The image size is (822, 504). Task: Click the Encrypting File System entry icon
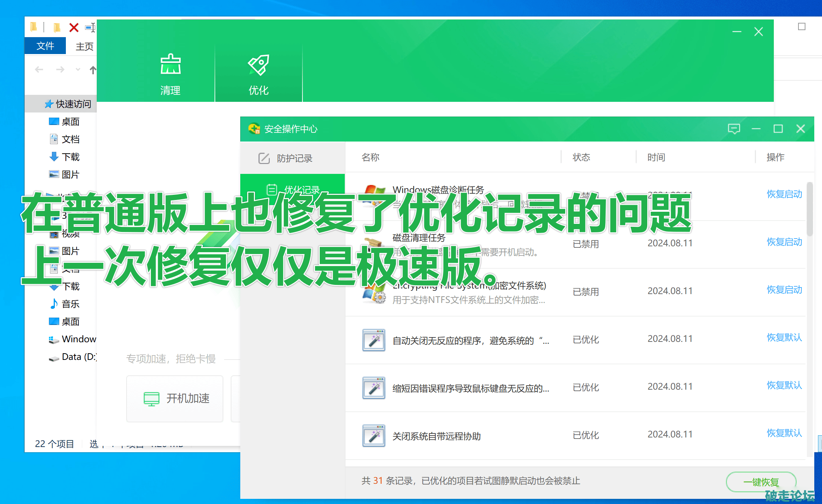[x=373, y=294]
